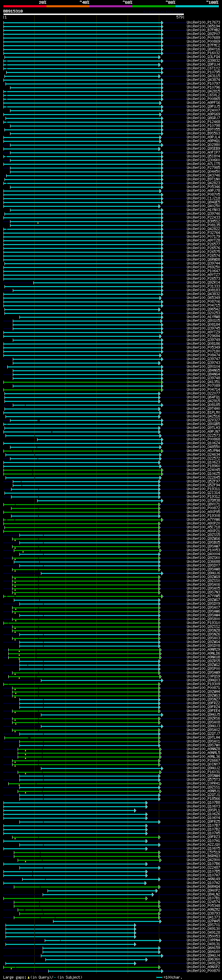Viewport: 222px width, 980px height.
Task: Select the UniRef100_C5Y519 label
Action: pos(203,852)
